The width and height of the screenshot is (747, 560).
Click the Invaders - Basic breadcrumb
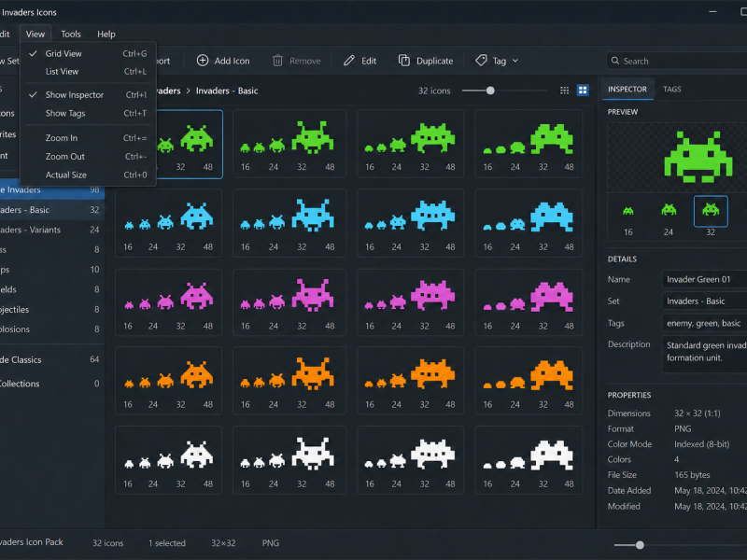[227, 91]
